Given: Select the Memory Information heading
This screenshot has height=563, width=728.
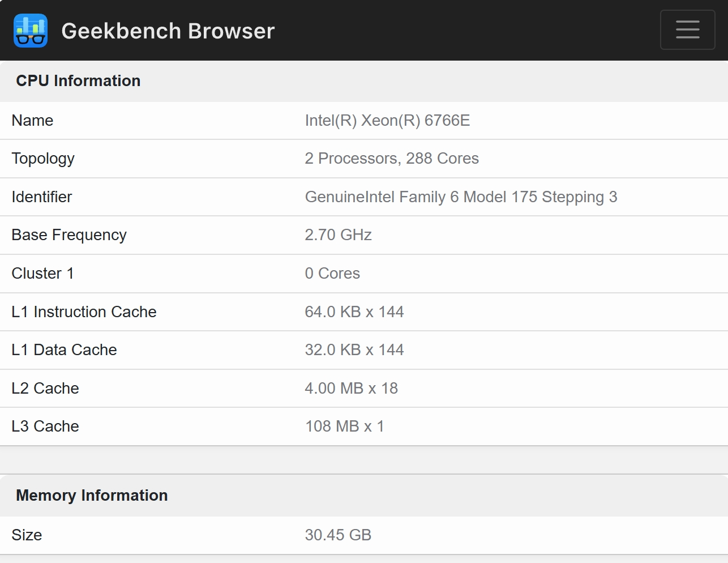Looking at the screenshot, I should (x=92, y=496).
